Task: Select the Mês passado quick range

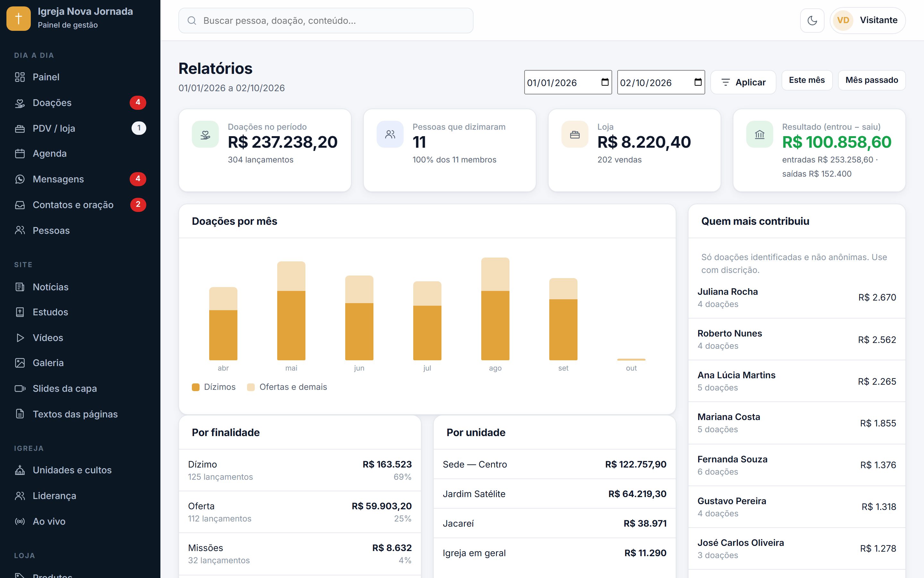Action: coord(871,80)
